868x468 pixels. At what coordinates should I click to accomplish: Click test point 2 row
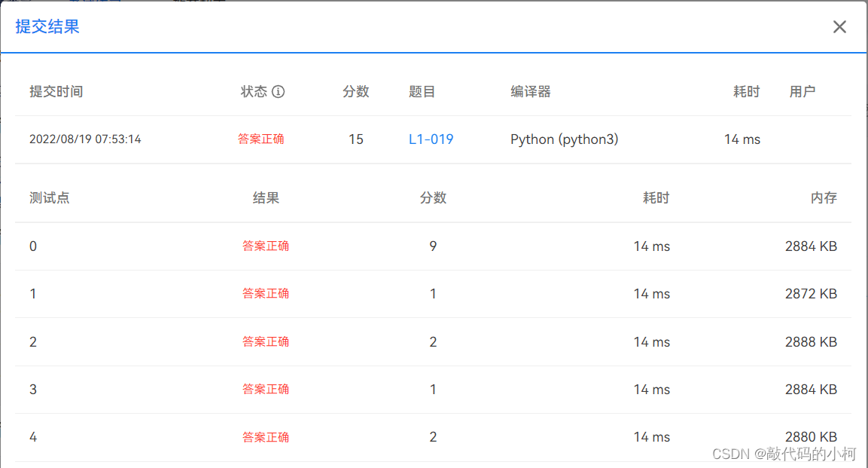point(32,341)
